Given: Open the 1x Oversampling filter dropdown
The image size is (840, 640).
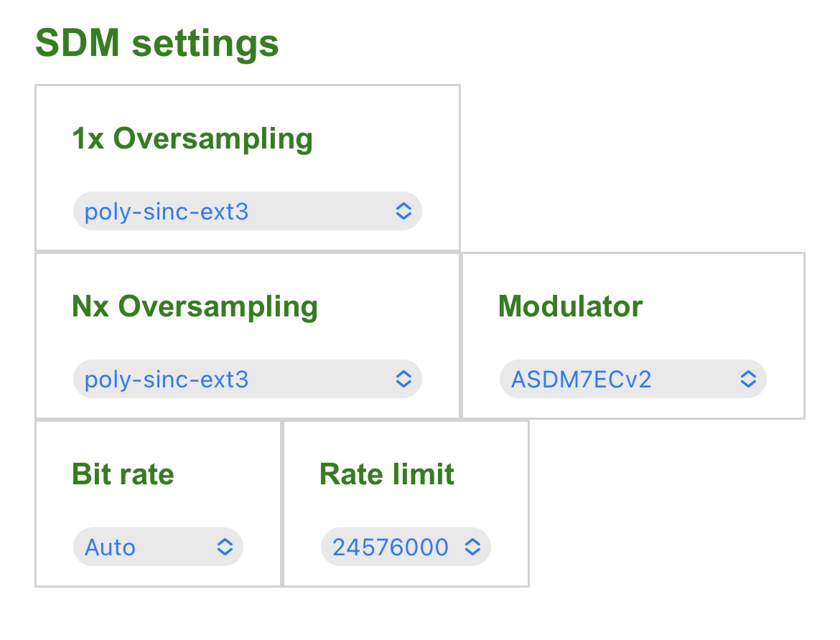Looking at the screenshot, I should 248,211.
